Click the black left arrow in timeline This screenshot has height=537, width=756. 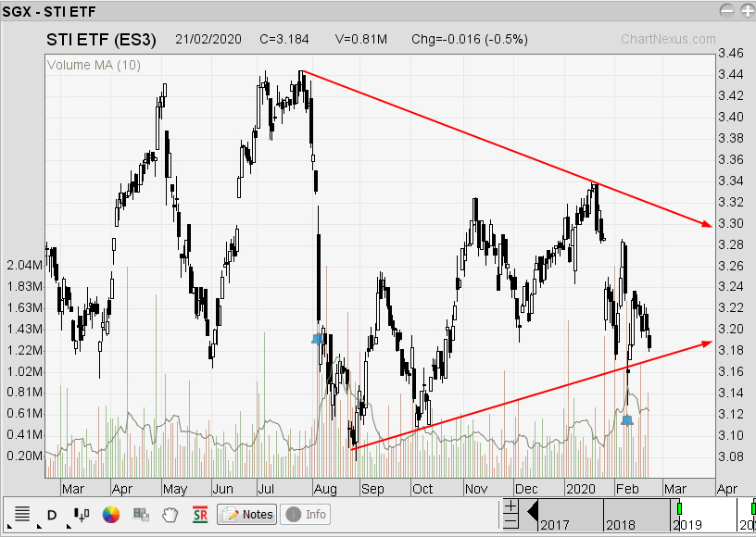533,510
